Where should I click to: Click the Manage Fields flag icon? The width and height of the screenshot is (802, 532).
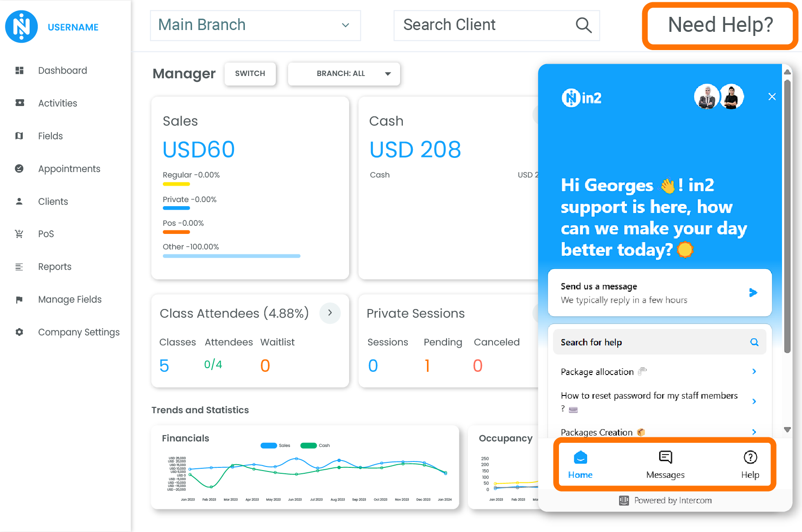[19, 299]
